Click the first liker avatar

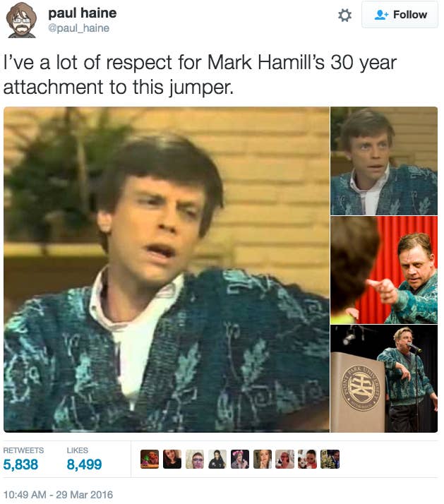150,459
